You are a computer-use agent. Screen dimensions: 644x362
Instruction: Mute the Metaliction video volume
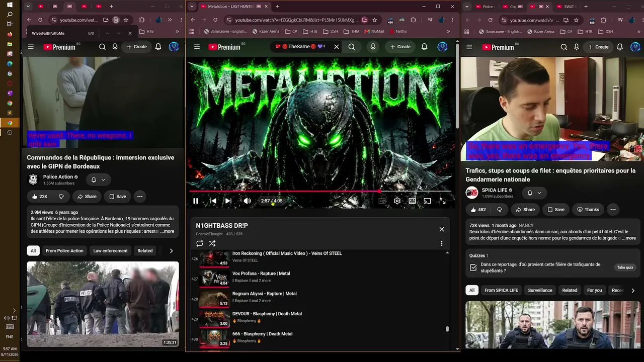[x=247, y=201]
